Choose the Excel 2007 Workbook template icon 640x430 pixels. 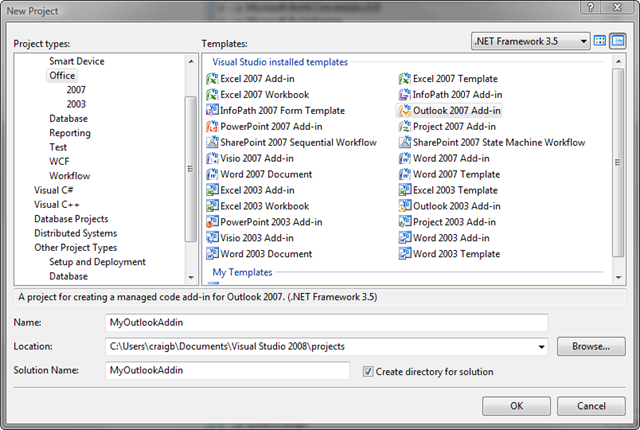coord(212,94)
